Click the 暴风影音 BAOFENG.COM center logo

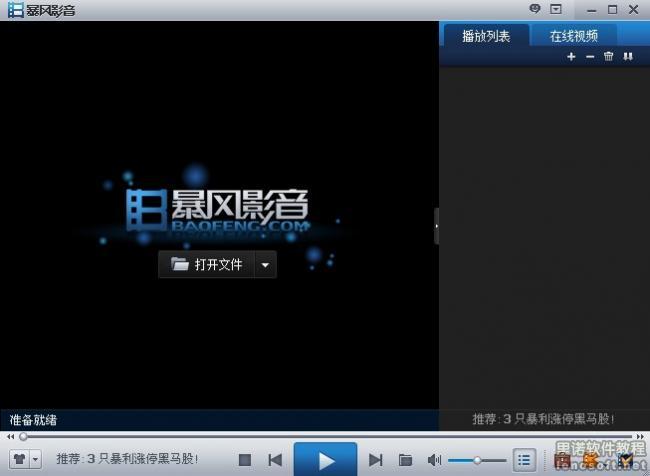(218, 211)
